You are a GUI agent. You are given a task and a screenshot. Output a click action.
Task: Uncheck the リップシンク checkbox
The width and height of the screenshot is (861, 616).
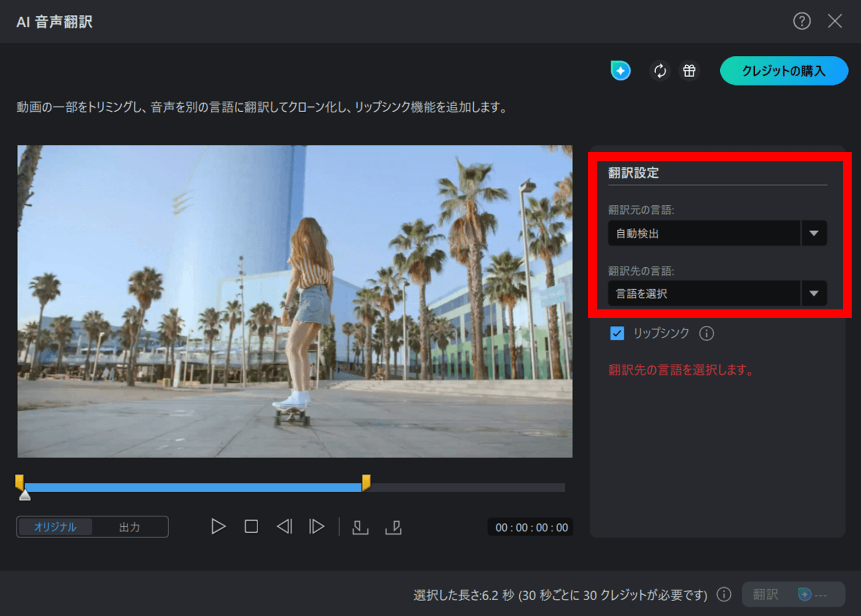[617, 333]
